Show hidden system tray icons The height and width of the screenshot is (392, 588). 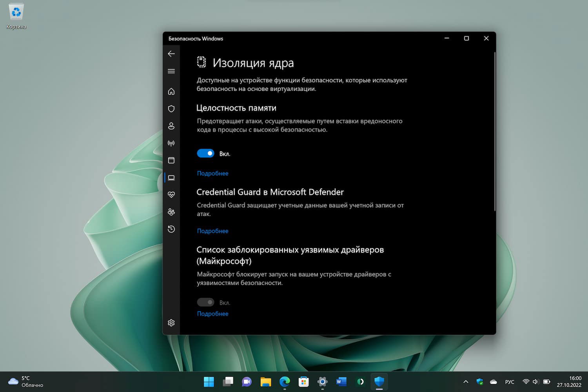tap(466, 381)
